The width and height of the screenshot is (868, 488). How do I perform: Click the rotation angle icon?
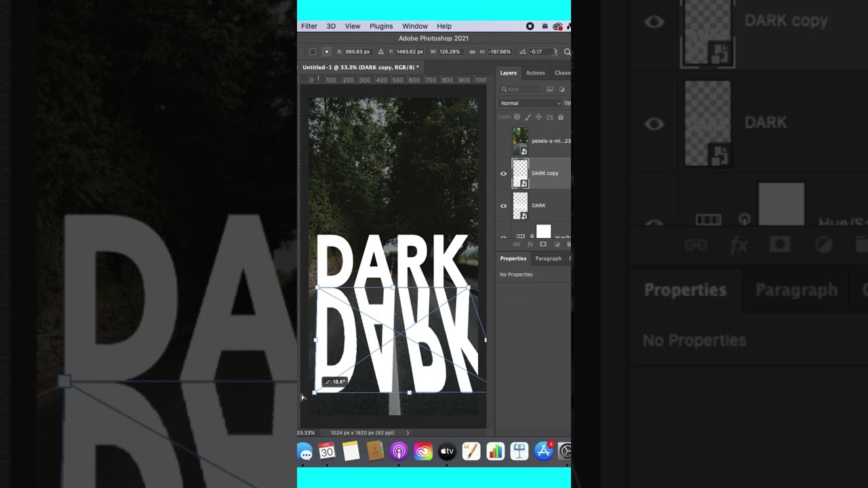(522, 52)
